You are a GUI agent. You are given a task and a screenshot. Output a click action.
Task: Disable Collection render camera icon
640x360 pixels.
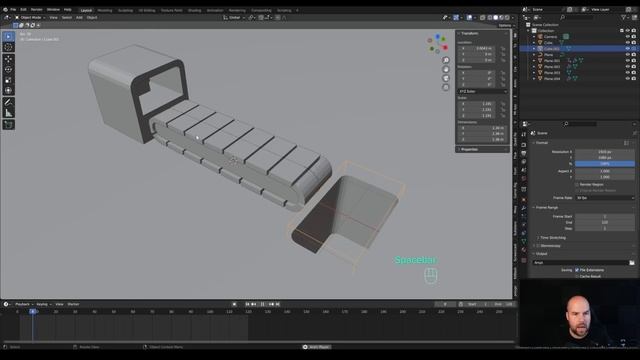[634, 31]
